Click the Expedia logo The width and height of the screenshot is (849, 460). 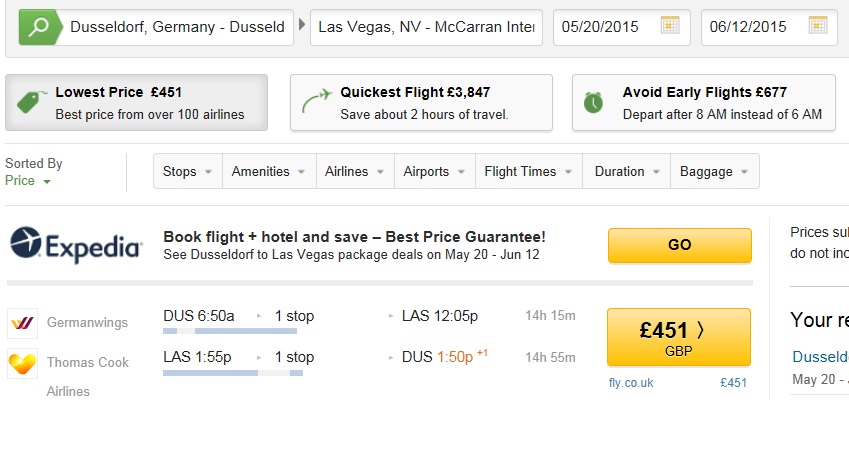tap(76, 245)
